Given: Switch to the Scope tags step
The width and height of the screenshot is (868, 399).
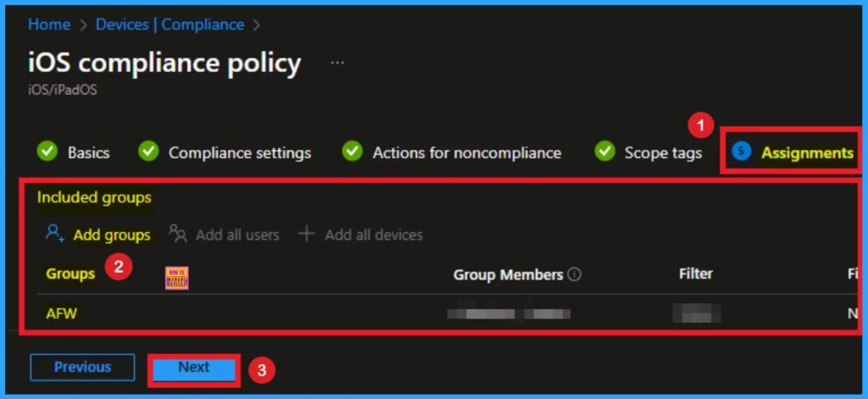Looking at the screenshot, I should (x=663, y=152).
